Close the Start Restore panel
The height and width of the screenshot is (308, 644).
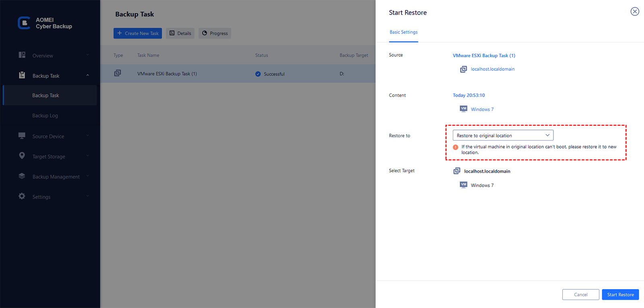tap(635, 12)
